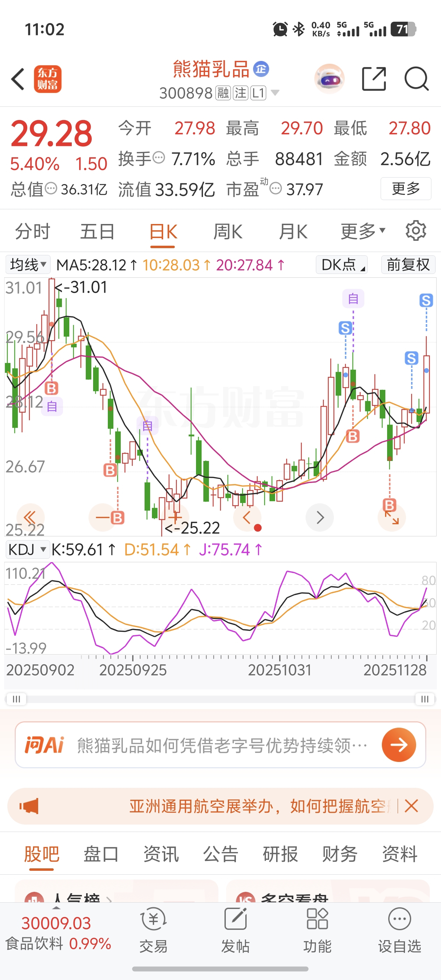
Task: Open the 财务 tab
Action: click(340, 854)
